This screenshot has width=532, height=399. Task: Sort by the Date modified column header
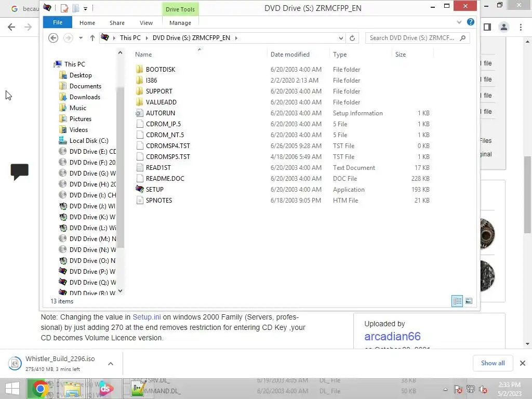[290, 54]
